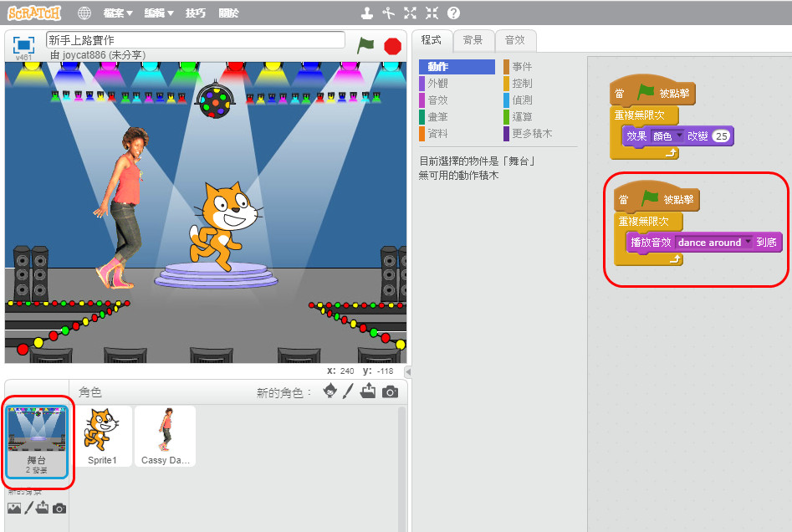Collapse the stage with the small arrow
The width and height of the screenshot is (792, 532).
tap(408, 372)
